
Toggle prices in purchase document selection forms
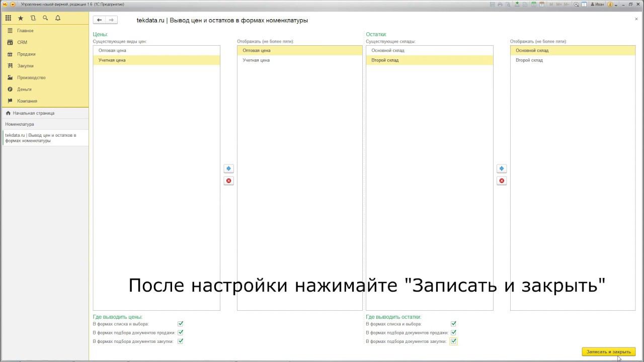pos(181,341)
